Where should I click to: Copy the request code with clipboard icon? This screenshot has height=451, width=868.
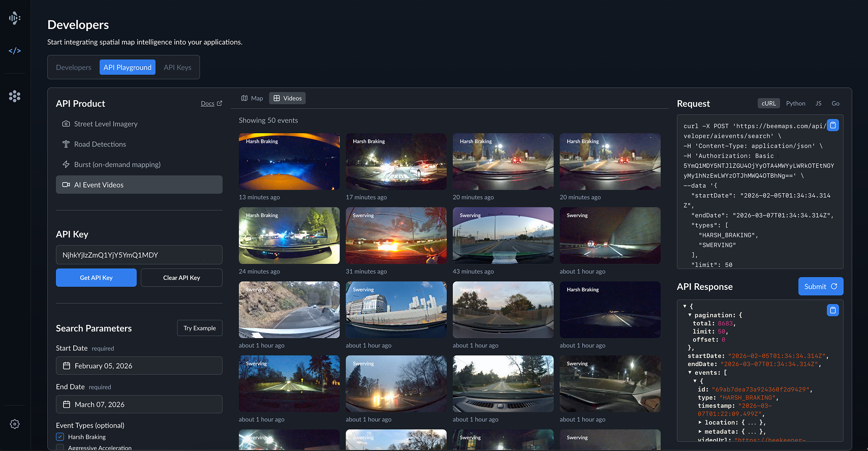tap(833, 125)
